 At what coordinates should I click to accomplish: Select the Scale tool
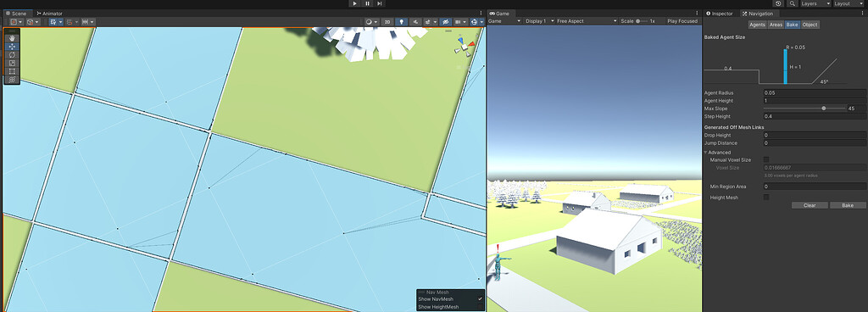coord(12,63)
